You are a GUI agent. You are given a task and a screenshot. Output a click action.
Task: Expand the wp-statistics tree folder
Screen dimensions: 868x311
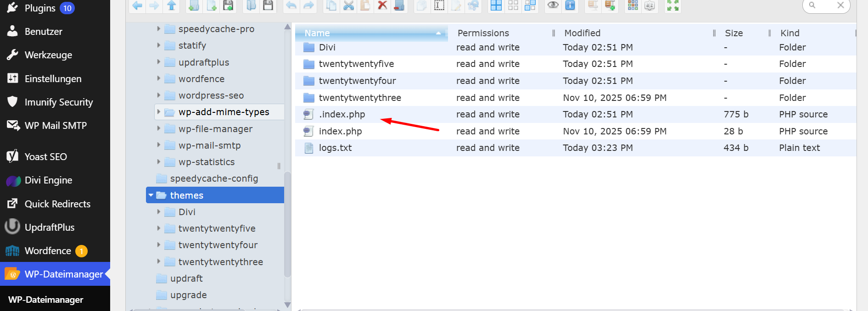(x=158, y=162)
